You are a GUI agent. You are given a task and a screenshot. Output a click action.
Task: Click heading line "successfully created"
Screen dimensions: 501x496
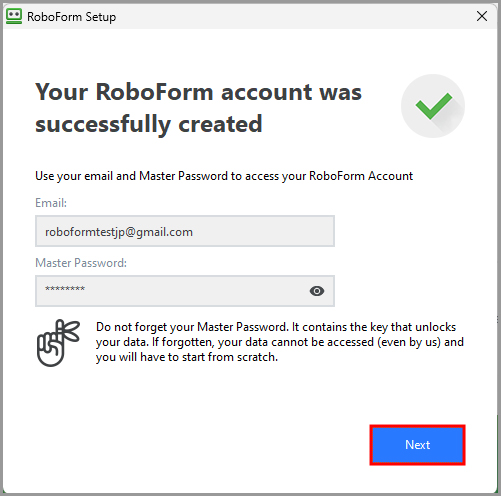pos(149,124)
